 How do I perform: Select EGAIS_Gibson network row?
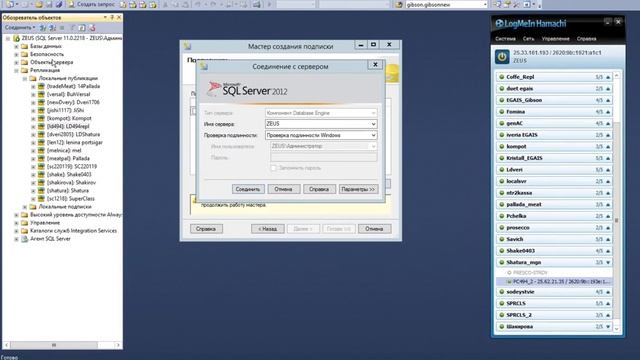554,100
